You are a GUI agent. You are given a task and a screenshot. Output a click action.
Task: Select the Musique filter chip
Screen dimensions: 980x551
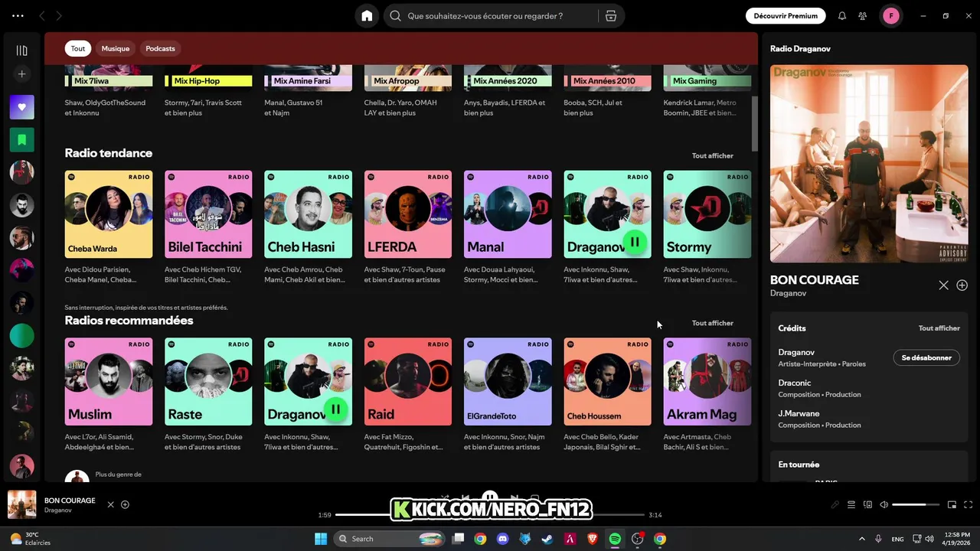(x=116, y=48)
